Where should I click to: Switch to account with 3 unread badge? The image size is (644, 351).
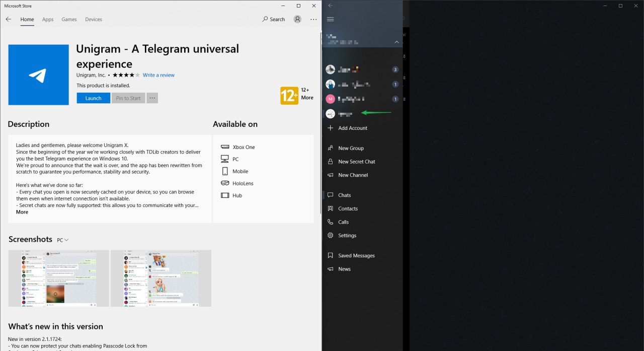coord(362,69)
